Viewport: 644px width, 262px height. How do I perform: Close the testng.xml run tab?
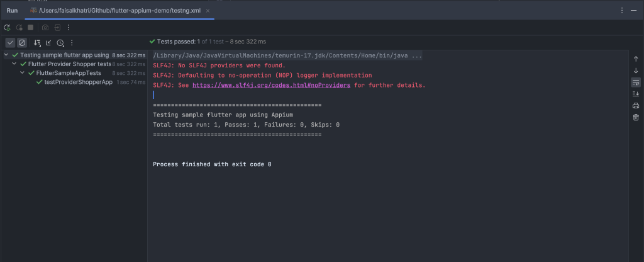click(208, 11)
